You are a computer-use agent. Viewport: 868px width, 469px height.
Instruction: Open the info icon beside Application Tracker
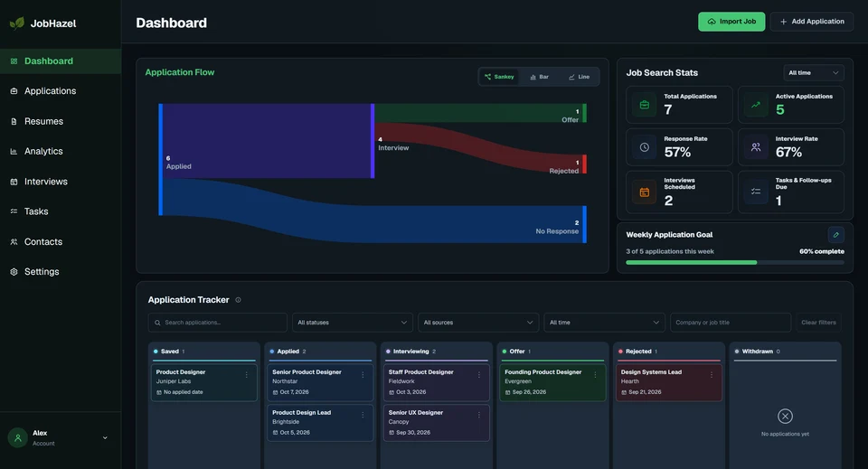(x=238, y=300)
